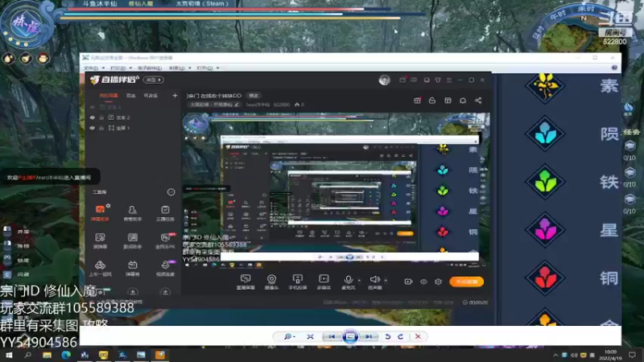Rotate the photo clockwise in Photo Viewer

tap(400, 336)
